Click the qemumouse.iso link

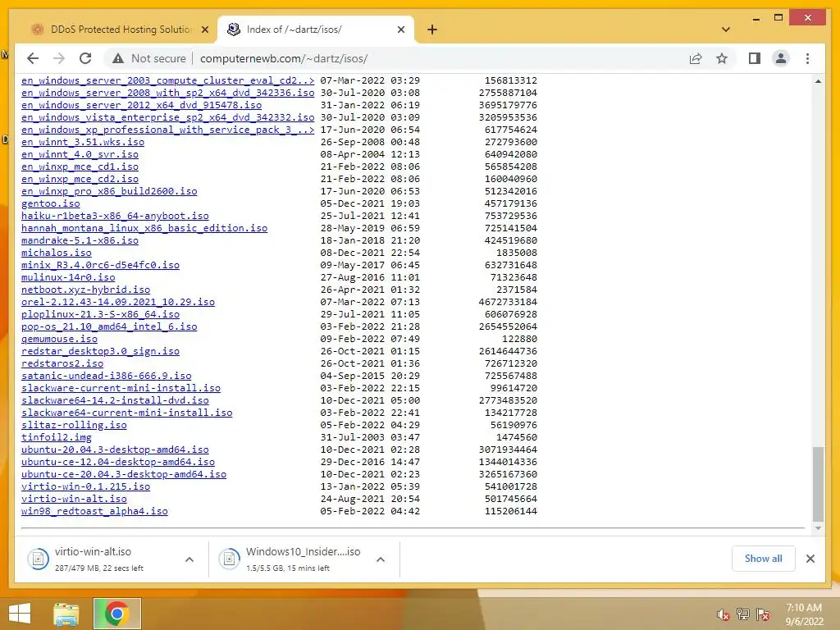[x=59, y=339]
